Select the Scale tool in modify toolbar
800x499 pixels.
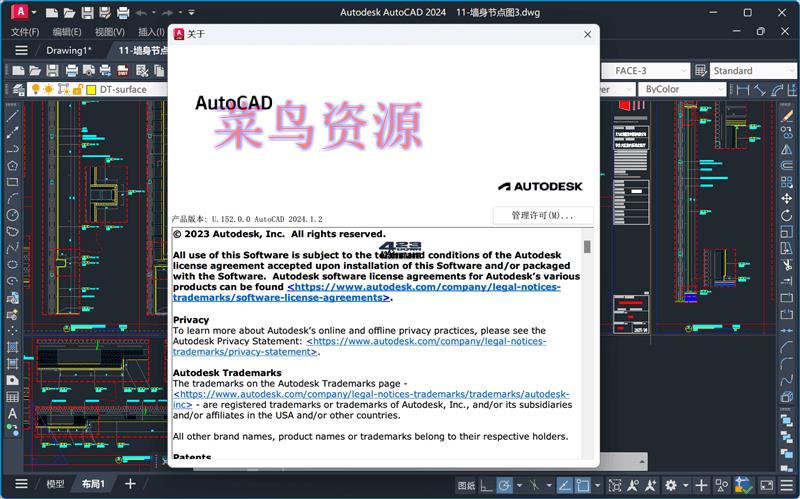787,232
